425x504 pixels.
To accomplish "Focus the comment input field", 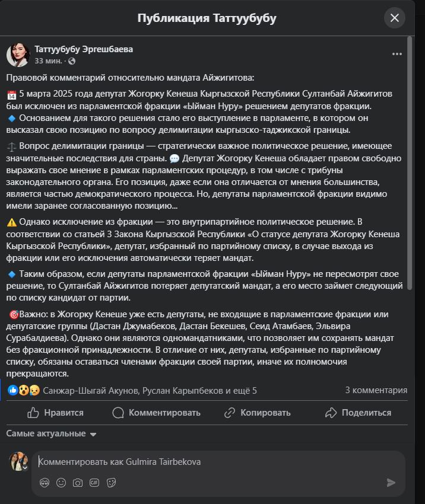I will (x=214, y=461).
